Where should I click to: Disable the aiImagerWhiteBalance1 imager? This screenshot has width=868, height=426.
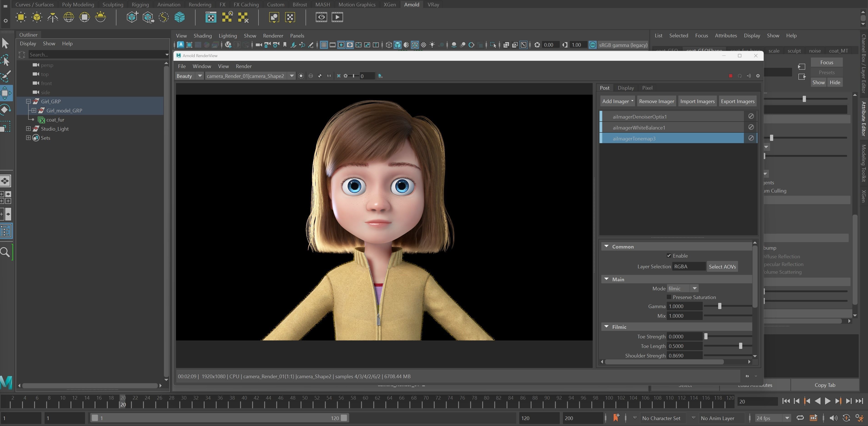(x=751, y=127)
